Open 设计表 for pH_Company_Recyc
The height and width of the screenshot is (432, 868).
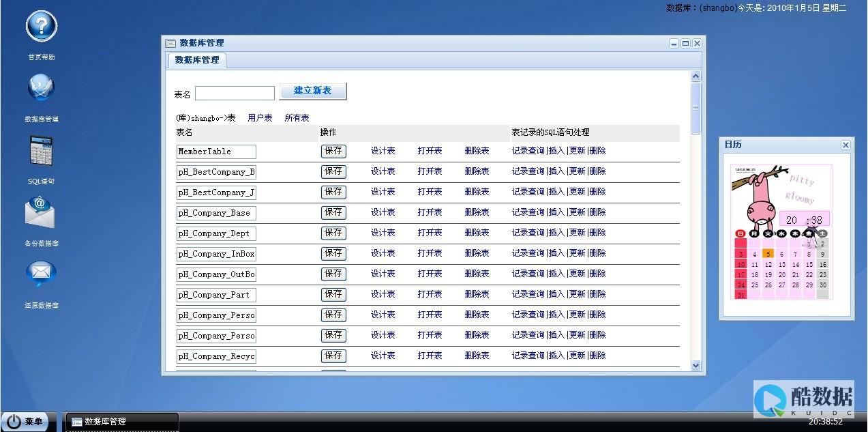(383, 356)
